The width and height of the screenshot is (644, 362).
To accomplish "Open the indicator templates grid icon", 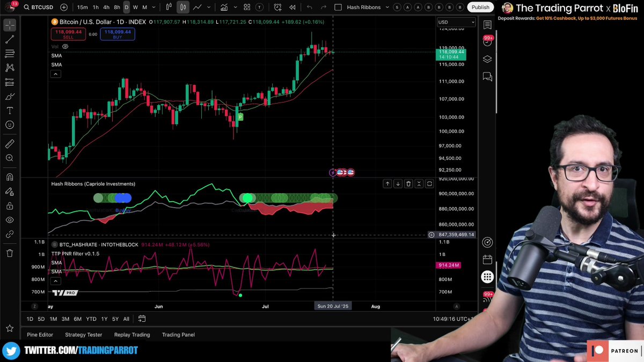I will [247, 8].
